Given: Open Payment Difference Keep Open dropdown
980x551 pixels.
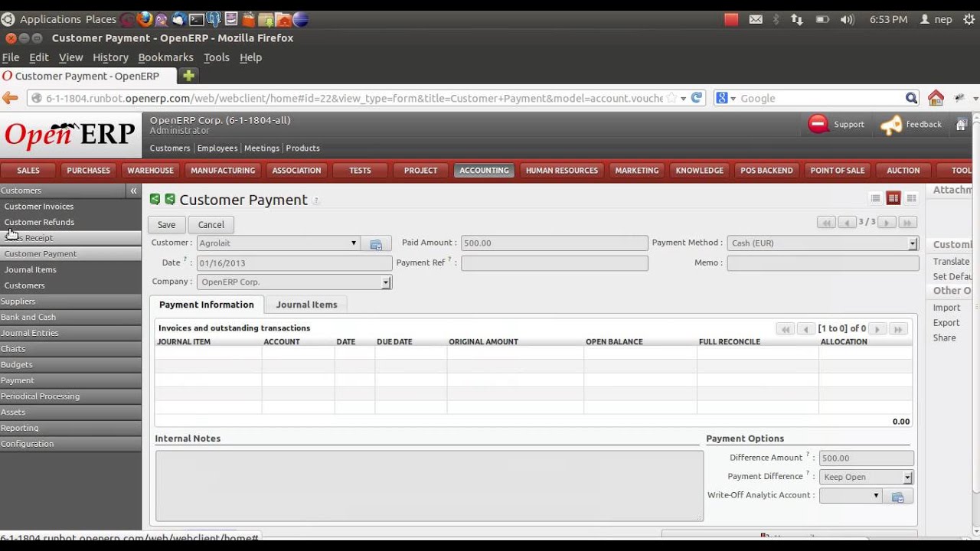Looking at the screenshot, I should [907, 477].
